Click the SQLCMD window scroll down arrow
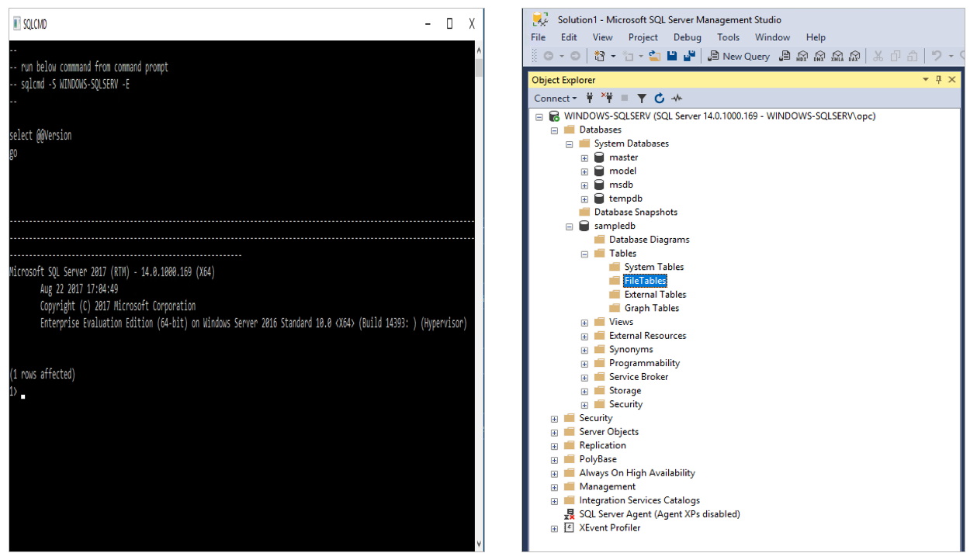This screenshot has width=977, height=560. pos(479,544)
